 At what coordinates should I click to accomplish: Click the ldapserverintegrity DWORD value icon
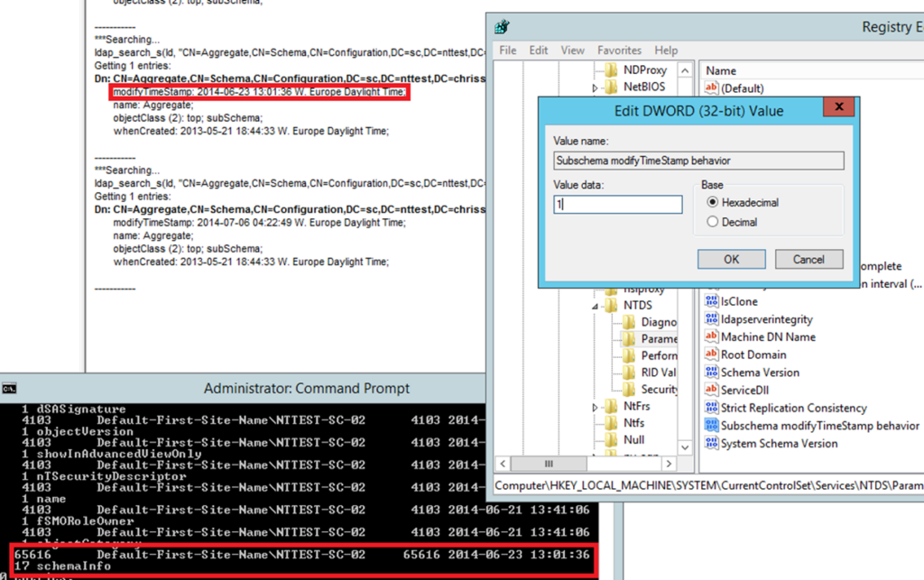click(711, 318)
